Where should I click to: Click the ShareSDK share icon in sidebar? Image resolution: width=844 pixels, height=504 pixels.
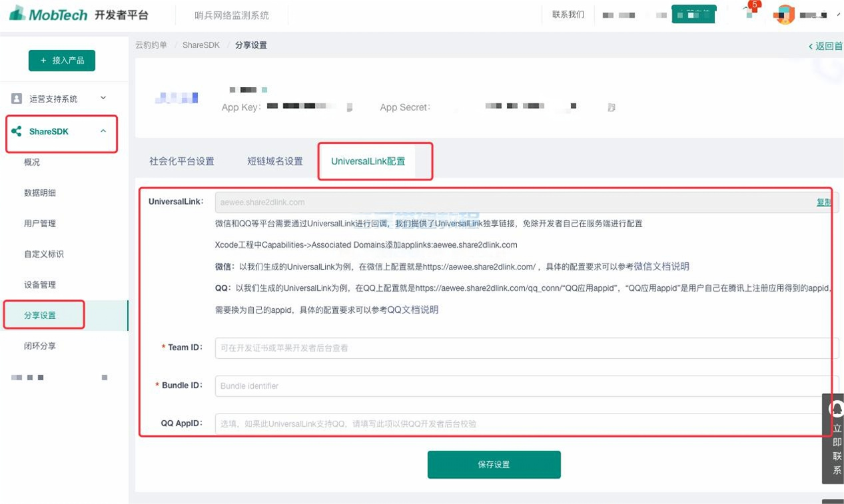coord(17,131)
